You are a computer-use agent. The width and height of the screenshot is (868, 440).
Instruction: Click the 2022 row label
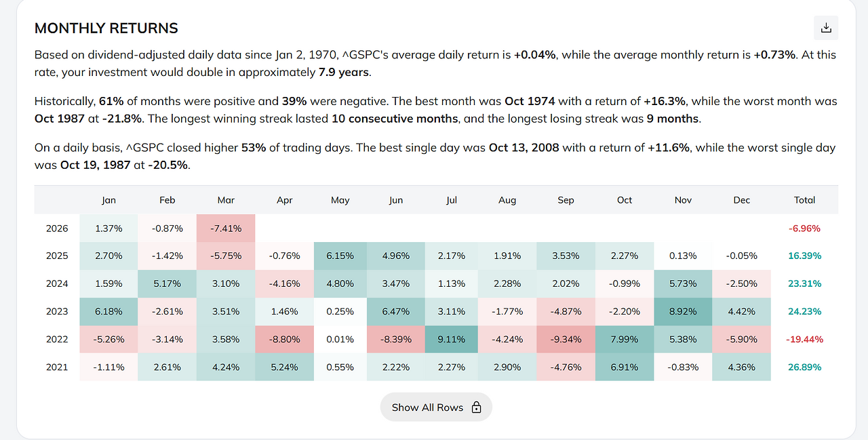click(x=57, y=339)
